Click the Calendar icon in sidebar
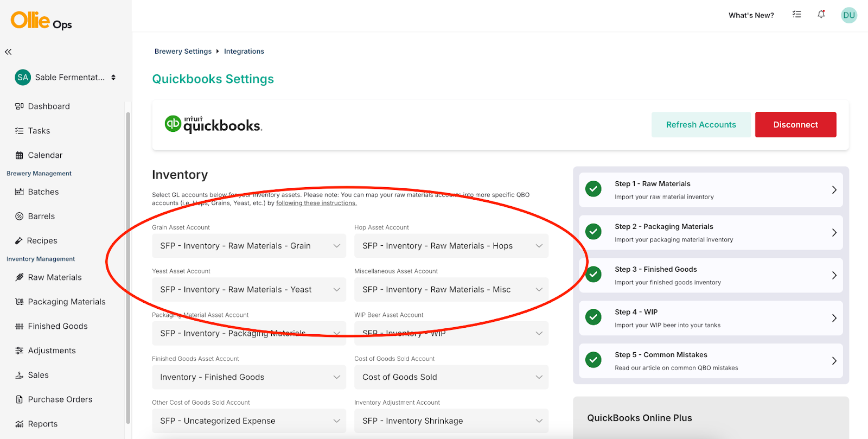Viewport: 868px width, 439px height. point(20,155)
